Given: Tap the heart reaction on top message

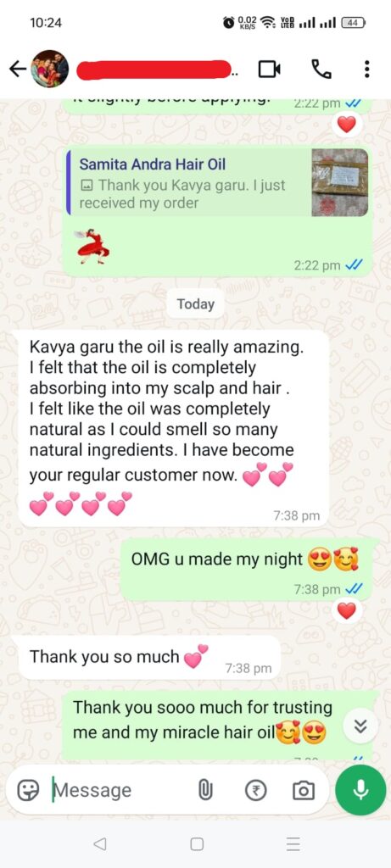Looking at the screenshot, I should (347, 125).
